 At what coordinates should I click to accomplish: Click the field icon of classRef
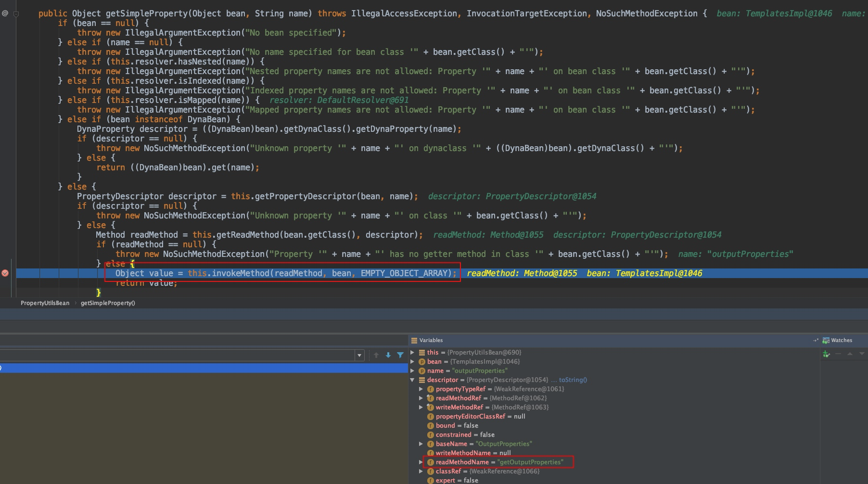[431, 471]
